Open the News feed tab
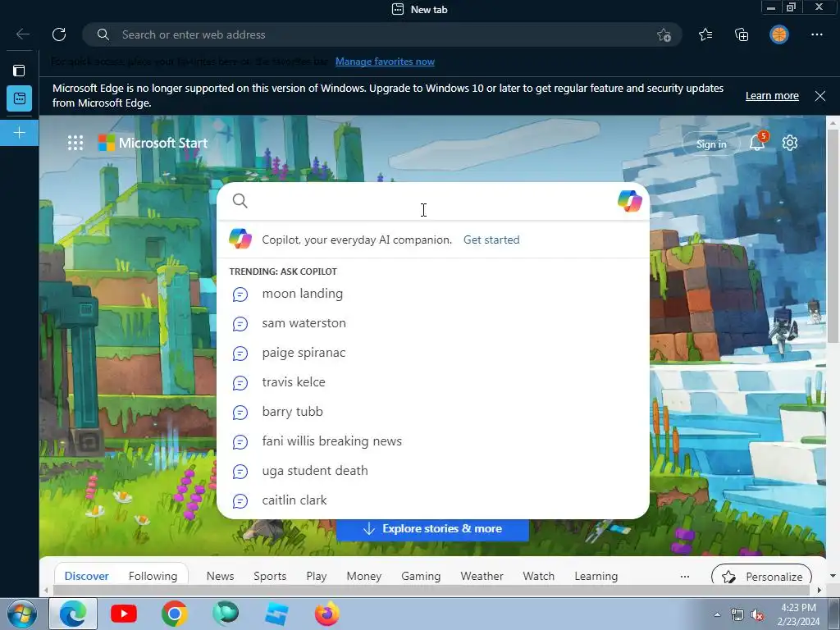Viewport: 840px width, 630px height. [220, 576]
